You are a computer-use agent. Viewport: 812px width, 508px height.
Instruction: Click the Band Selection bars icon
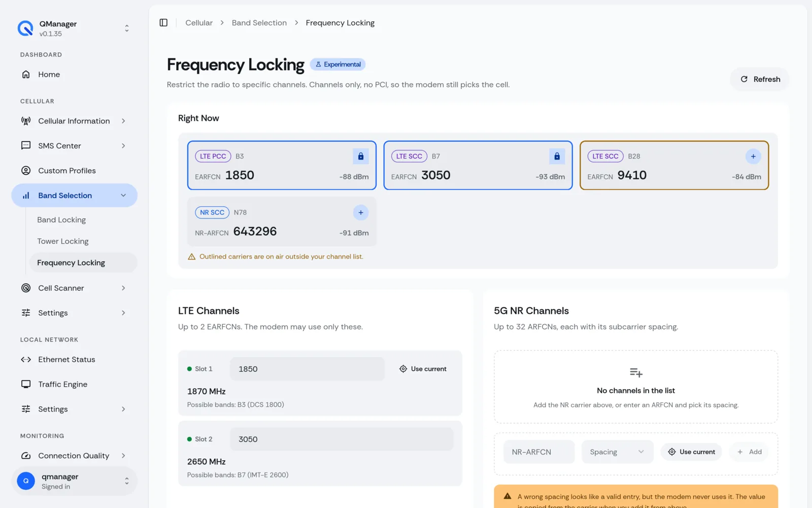pos(26,196)
